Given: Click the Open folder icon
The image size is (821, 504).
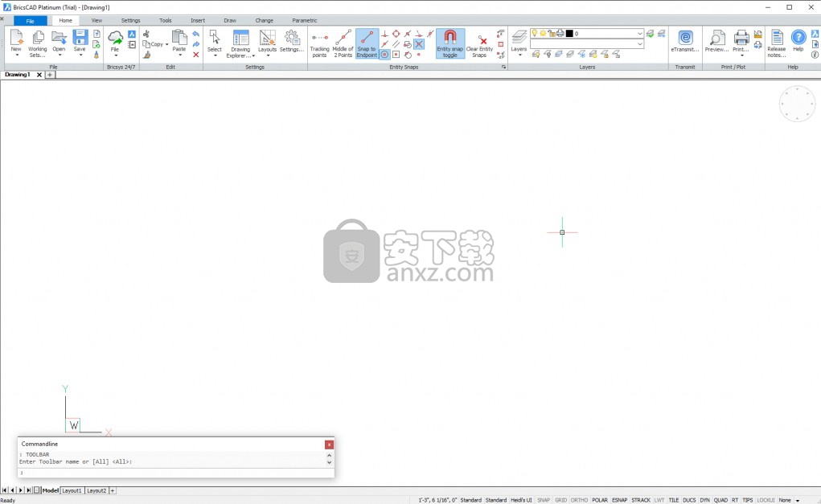Looking at the screenshot, I should [59, 38].
